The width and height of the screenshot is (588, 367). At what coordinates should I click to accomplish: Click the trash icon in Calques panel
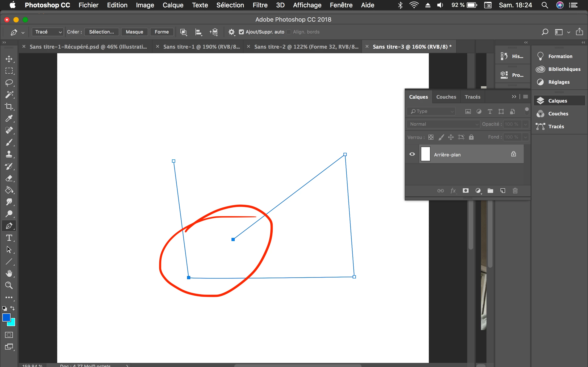(515, 191)
